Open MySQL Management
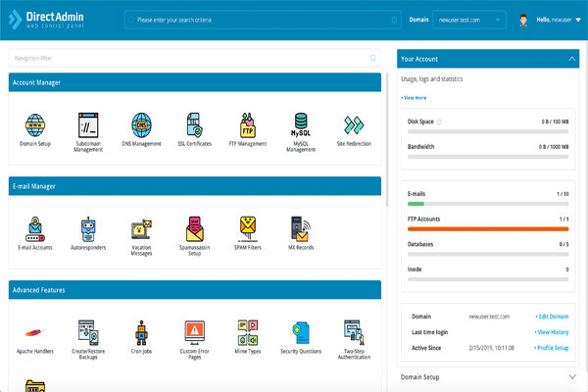Screen dimensions: 588x392 coord(301,126)
